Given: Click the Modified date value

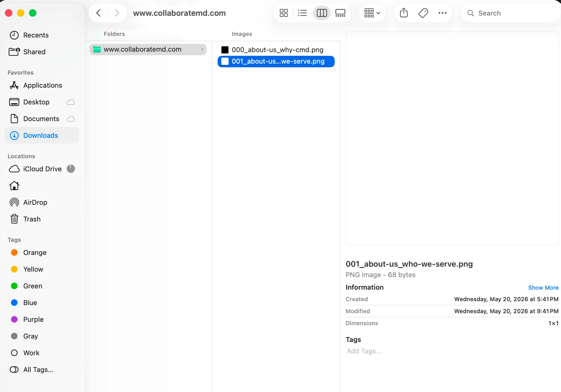Looking at the screenshot, I should click(506, 311).
